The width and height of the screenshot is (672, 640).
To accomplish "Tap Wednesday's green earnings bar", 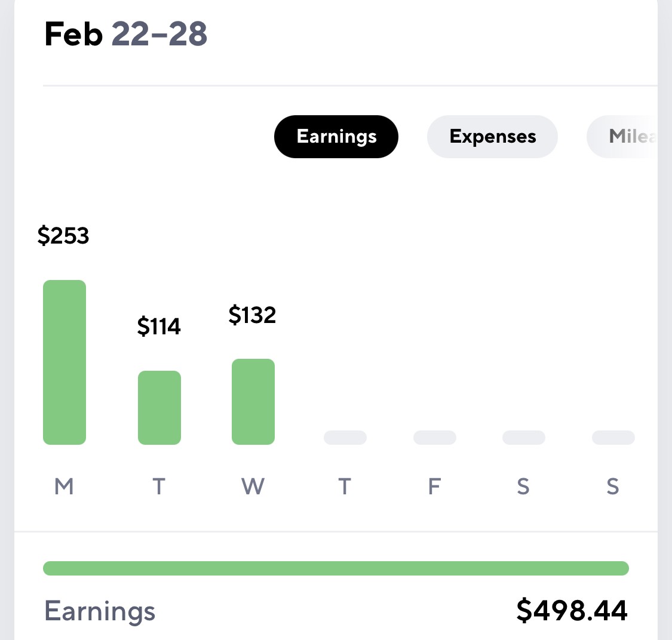I will click(253, 402).
